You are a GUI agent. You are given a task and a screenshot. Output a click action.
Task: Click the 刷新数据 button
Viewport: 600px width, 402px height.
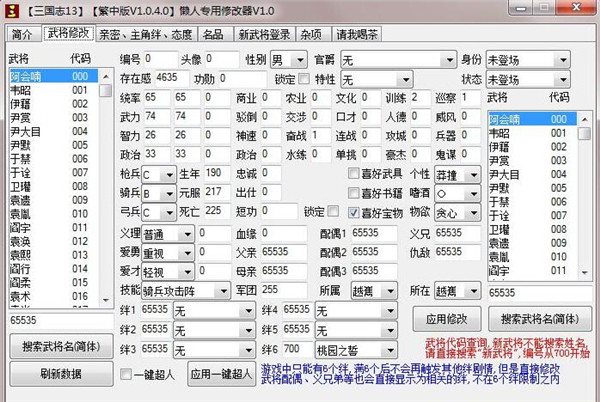click(x=61, y=374)
